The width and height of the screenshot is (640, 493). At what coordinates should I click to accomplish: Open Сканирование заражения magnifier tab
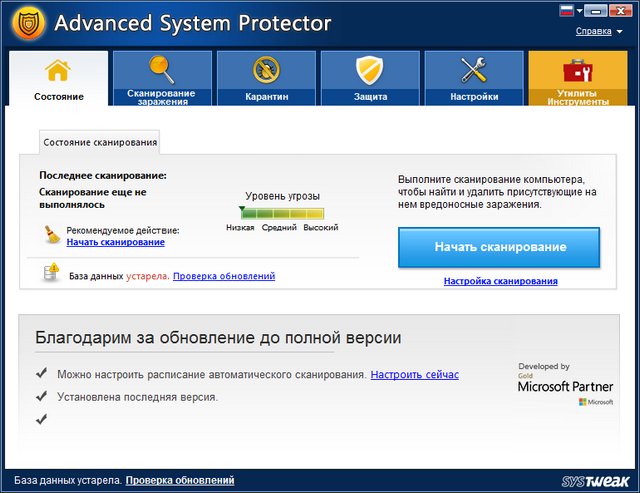161,79
